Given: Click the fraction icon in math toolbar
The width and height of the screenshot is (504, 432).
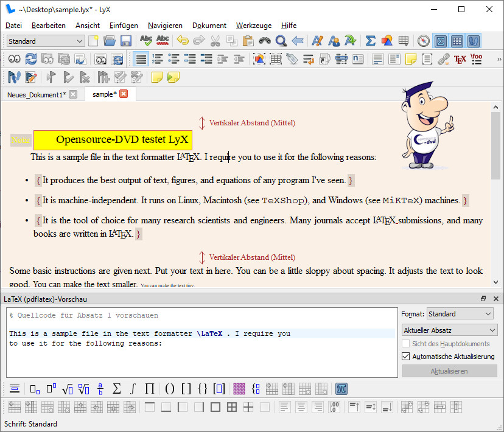Looking at the screenshot, I should (100, 388).
